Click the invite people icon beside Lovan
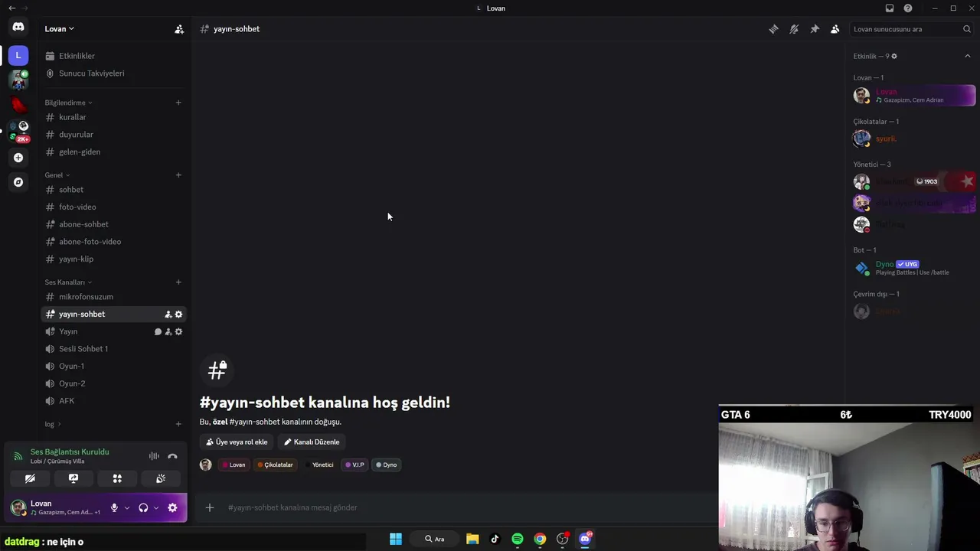This screenshot has height=551, width=980. point(179,29)
